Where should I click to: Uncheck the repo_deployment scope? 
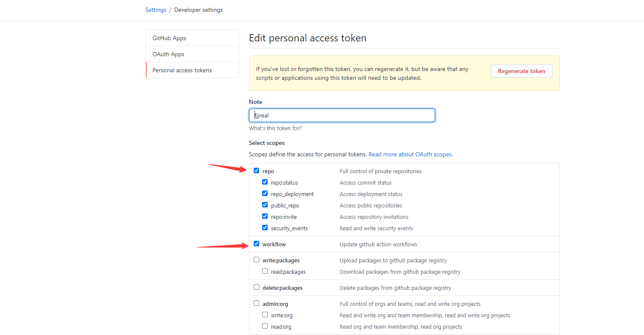point(265,193)
